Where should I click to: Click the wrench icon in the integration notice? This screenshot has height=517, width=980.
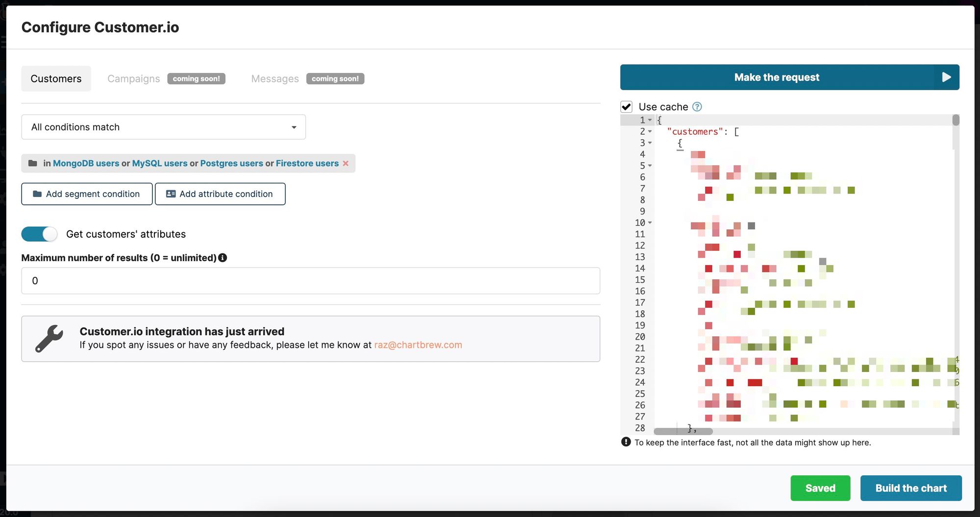[49, 338]
